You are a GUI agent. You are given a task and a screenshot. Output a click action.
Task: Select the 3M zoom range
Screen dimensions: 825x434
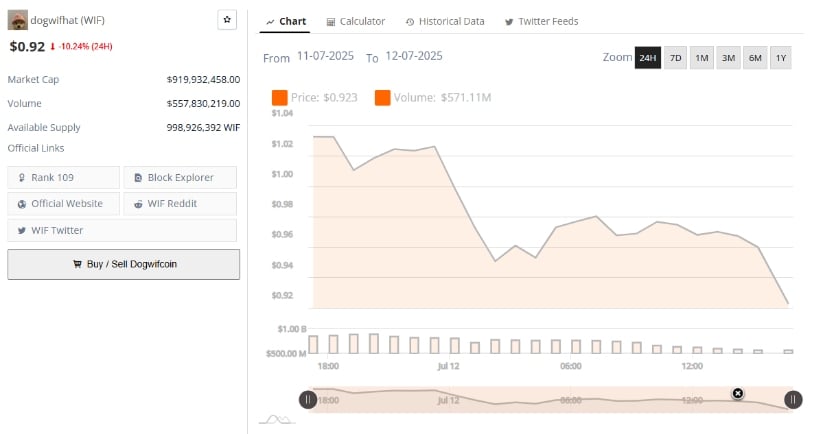point(728,58)
